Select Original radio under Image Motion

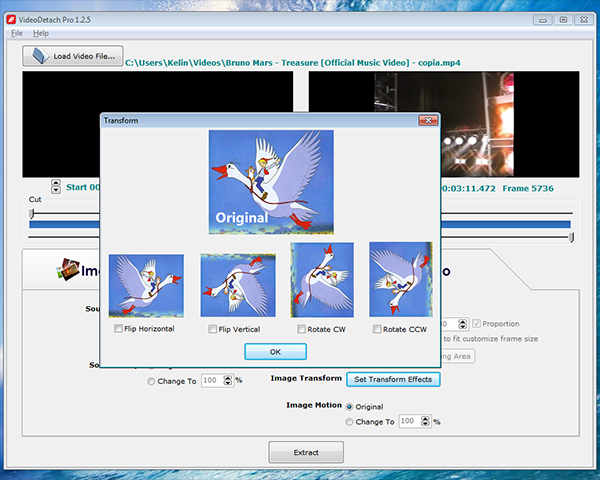[350, 407]
